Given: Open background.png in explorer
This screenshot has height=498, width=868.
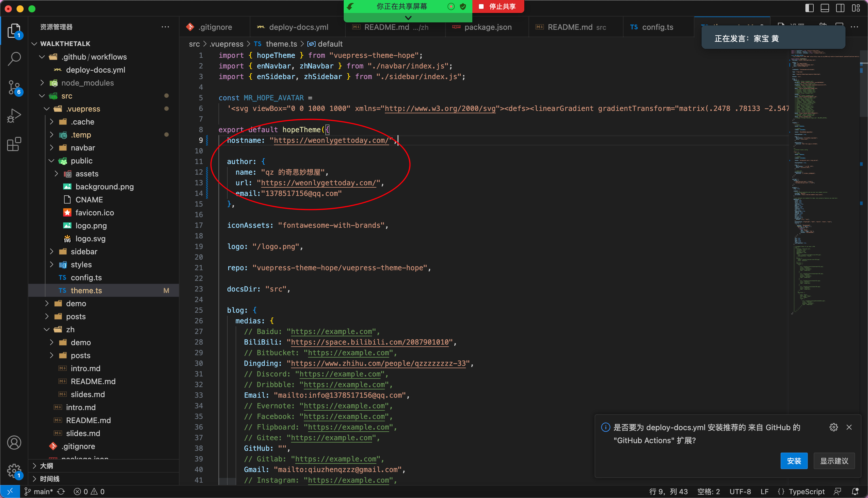Looking at the screenshot, I should tap(104, 187).
